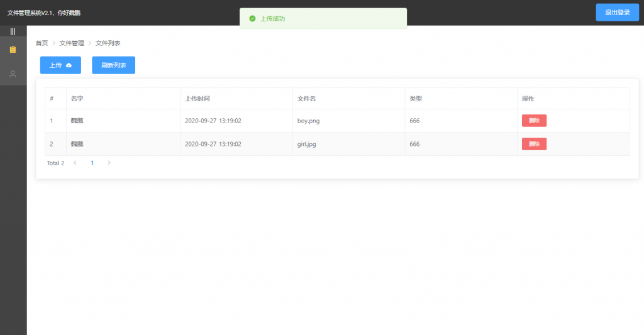Click name 魏鹏 in row 2
The image size is (644, 335).
point(77,144)
